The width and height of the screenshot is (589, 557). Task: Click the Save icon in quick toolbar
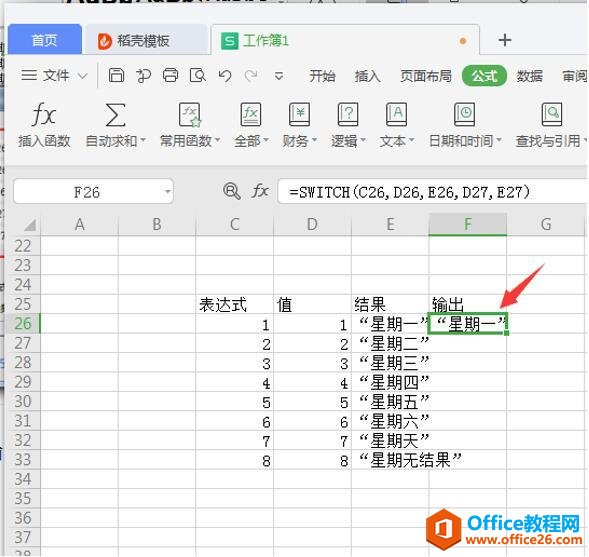click(116, 75)
